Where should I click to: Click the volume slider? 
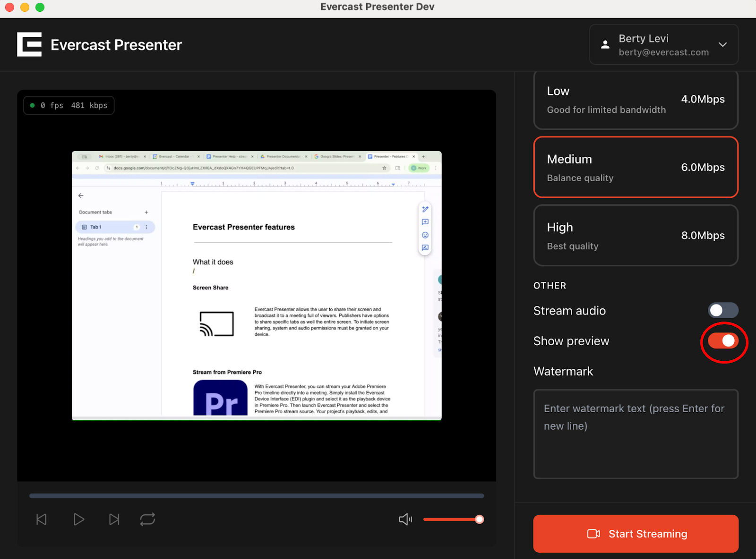[454, 519]
